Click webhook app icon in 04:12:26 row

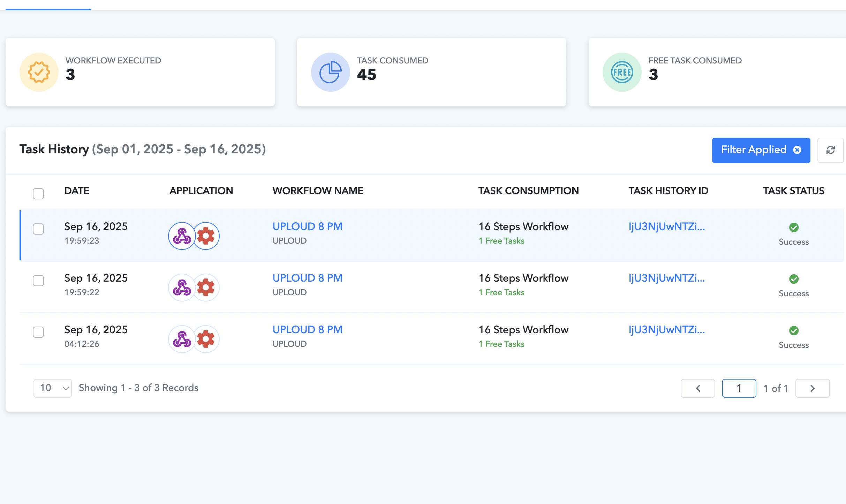(182, 339)
